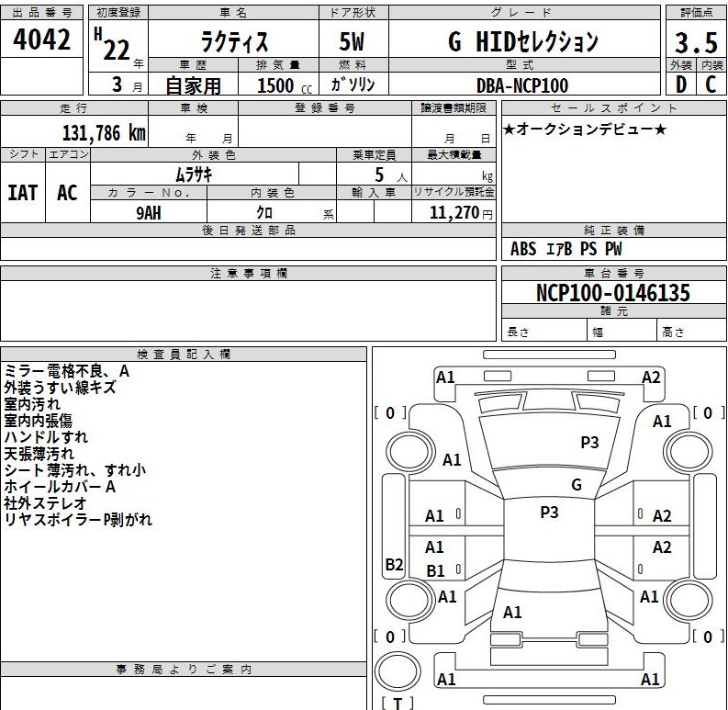
Task: Click the G mark on the windshield
Action: point(577,485)
